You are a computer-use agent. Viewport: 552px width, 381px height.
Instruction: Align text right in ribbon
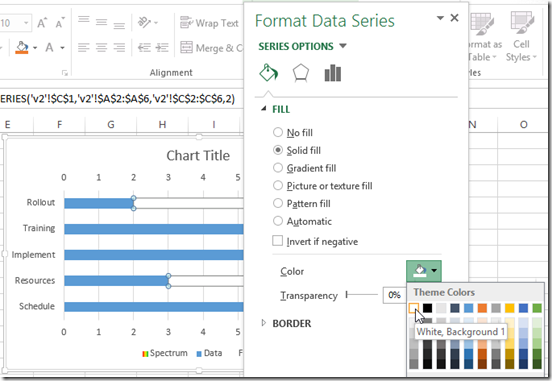click(x=119, y=47)
